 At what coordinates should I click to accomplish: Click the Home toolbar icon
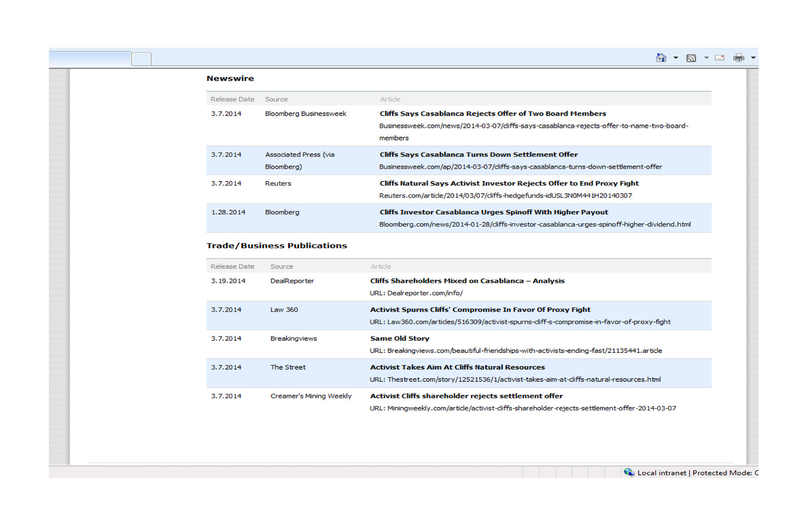tap(661, 58)
